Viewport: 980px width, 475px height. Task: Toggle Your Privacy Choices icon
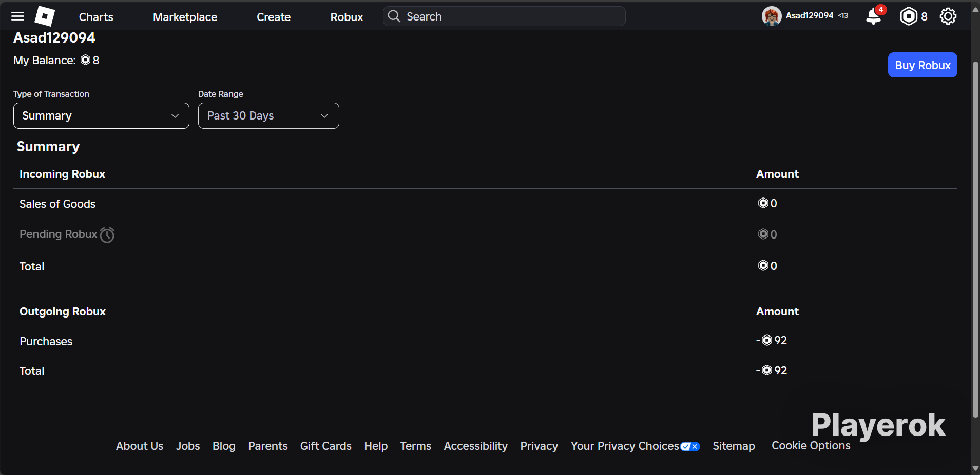coord(690,446)
